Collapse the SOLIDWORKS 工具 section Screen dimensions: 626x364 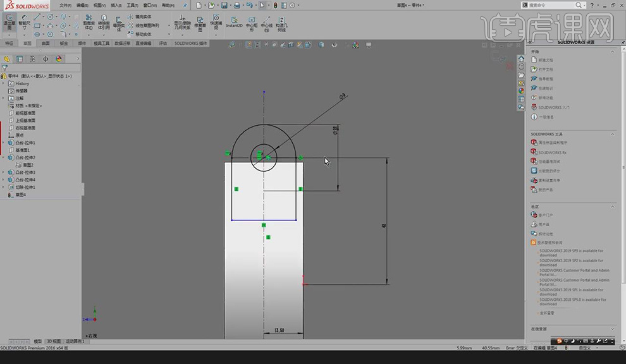point(612,134)
